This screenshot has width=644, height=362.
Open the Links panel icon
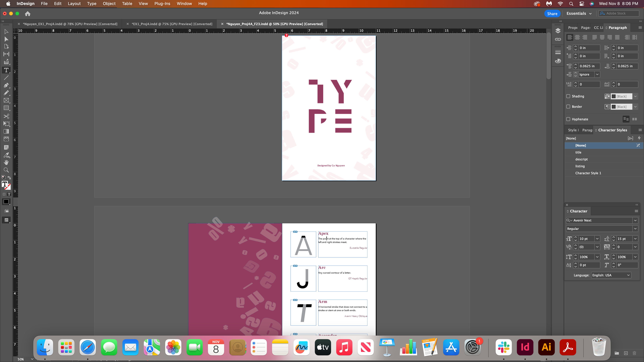coord(558,39)
